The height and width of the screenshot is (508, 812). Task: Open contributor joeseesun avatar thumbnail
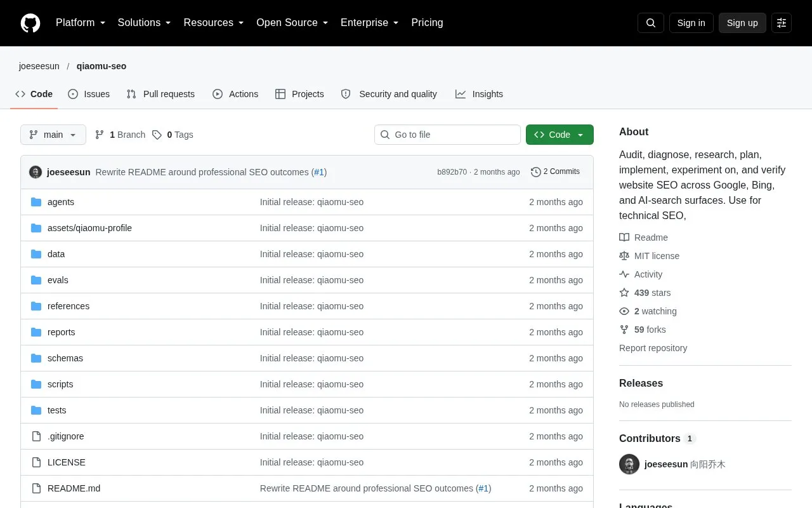(x=629, y=464)
